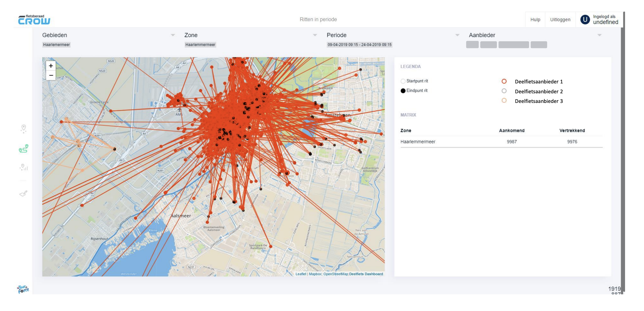Screen dimensions: 644x311
Task: Expand the Zone dropdown arrow
Action: coord(315,35)
